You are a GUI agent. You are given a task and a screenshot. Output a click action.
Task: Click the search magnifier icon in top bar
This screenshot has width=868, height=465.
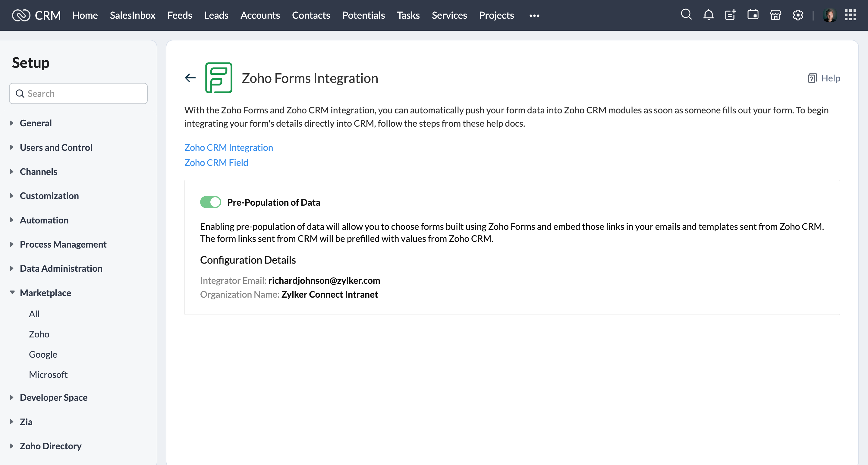click(x=686, y=15)
